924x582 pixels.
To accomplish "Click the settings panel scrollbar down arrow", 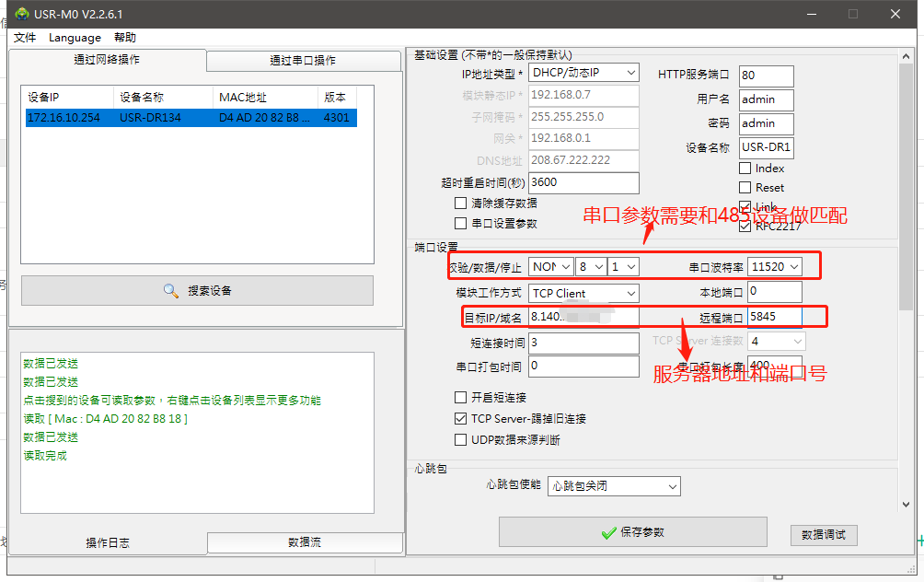I will click(x=906, y=505).
